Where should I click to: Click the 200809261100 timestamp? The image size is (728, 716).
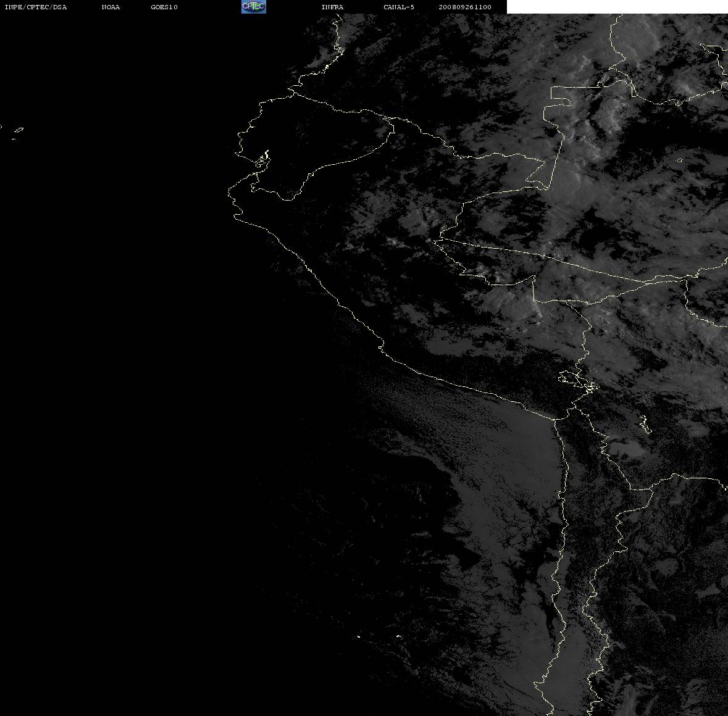point(465,7)
